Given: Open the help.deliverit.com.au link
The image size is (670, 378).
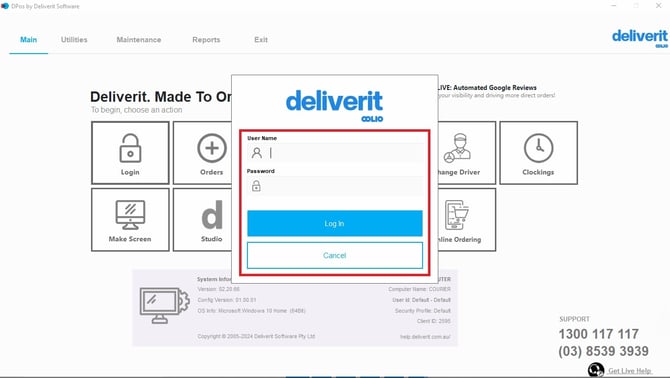Looking at the screenshot, I should pos(425,337).
